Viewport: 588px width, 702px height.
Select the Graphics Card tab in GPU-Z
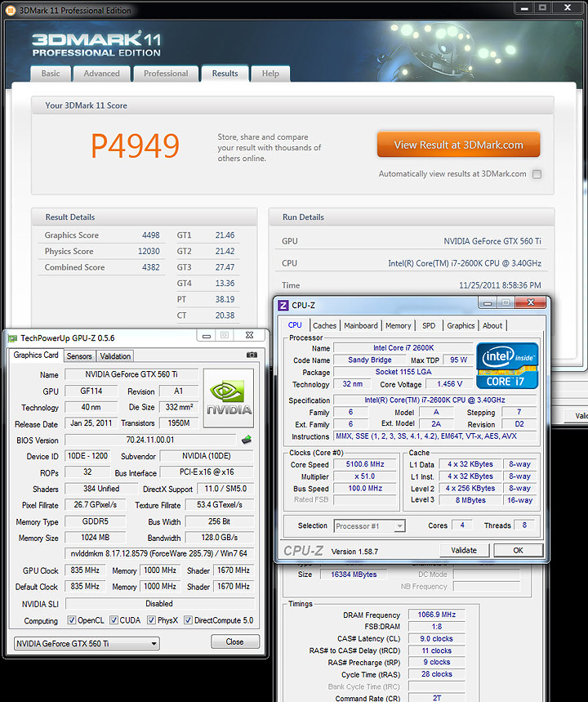[36, 355]
